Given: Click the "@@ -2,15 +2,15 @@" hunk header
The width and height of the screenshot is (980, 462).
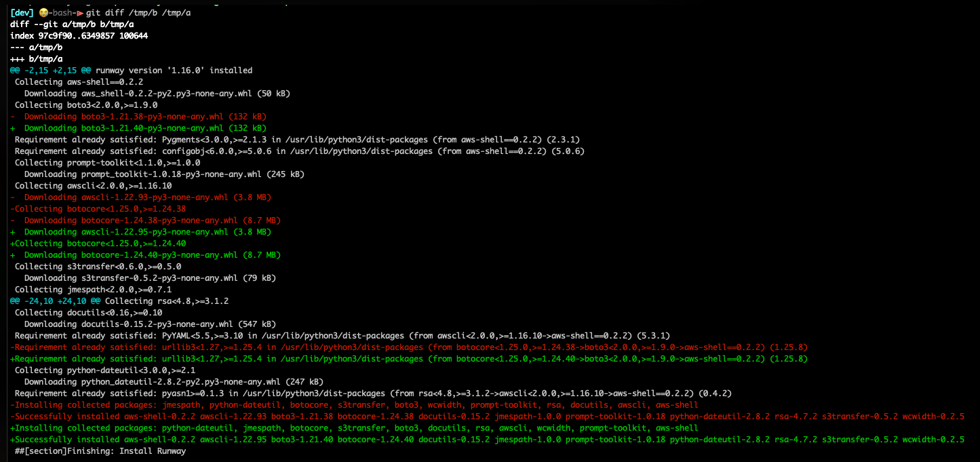Looking at the screenshot, I should pos(51,71).
